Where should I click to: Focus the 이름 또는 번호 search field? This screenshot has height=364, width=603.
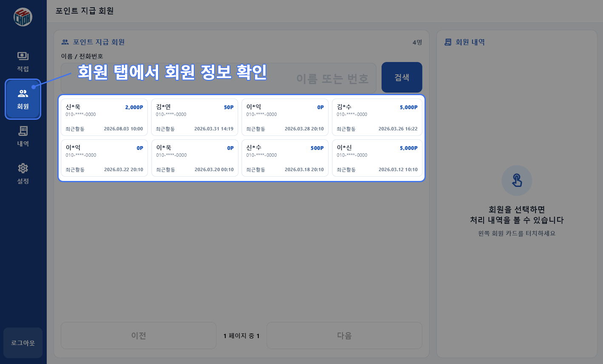[x=218, y=78]
